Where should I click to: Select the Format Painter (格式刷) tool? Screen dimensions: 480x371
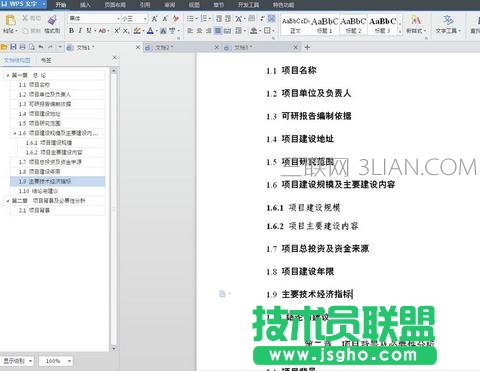pyautogui.click(x=52, y=24)
